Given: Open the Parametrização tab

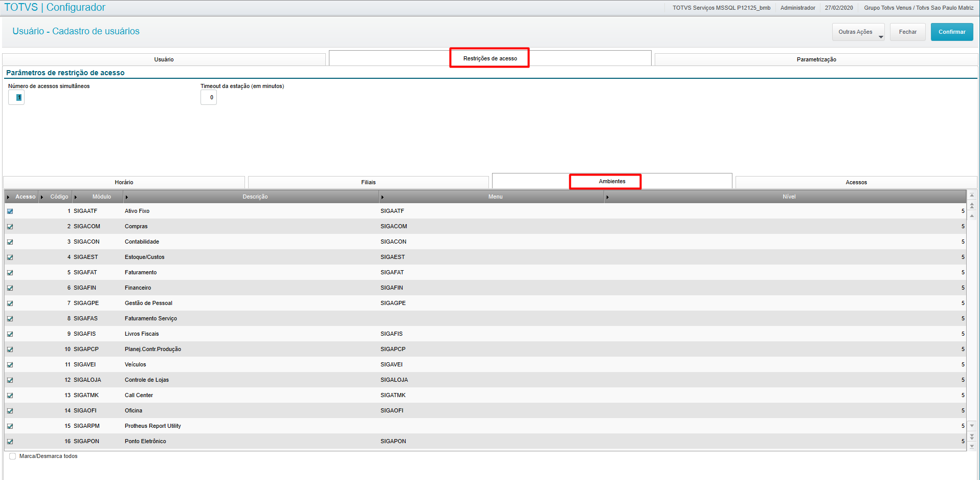Looking at the screenshot, I should (816, 59).
